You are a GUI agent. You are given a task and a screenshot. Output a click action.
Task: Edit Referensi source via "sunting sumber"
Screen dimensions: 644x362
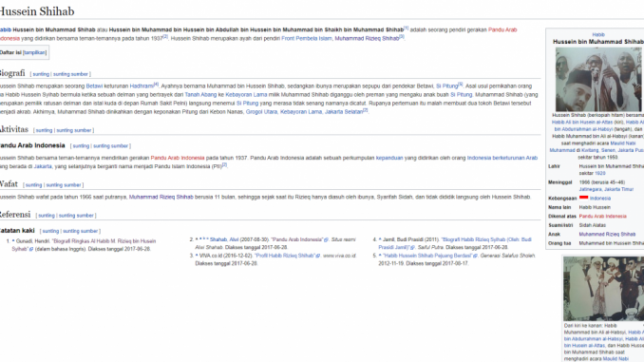76,216
